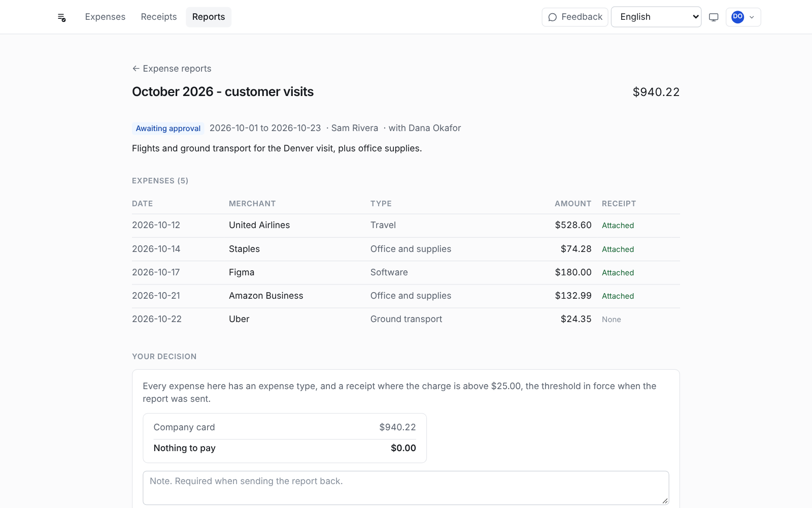Image resolution: width=812 pixels, height=508 pixels.
Task: Click the DATE column header
Action: 142,204
